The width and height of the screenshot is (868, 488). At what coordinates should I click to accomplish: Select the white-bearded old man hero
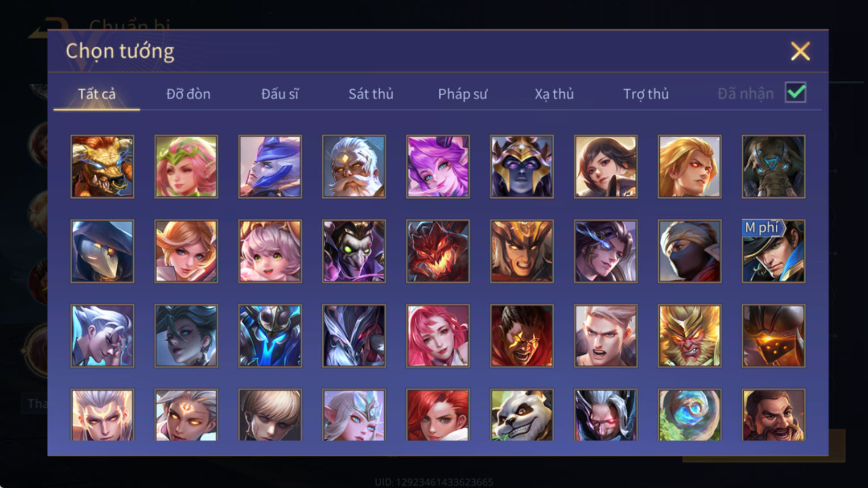(354, 167)
